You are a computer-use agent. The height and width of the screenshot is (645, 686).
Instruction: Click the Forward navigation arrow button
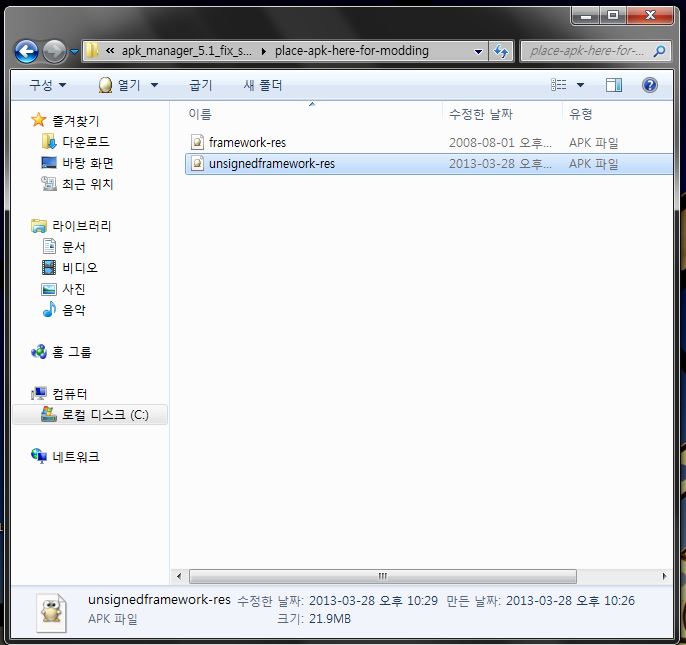(x=55, y=50)
